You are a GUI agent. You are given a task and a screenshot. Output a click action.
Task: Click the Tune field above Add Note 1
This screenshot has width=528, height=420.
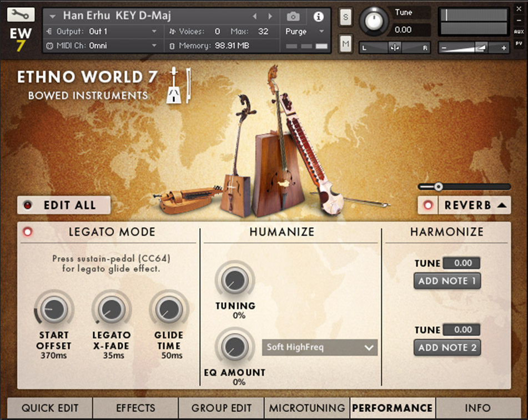tap(462, 263)
